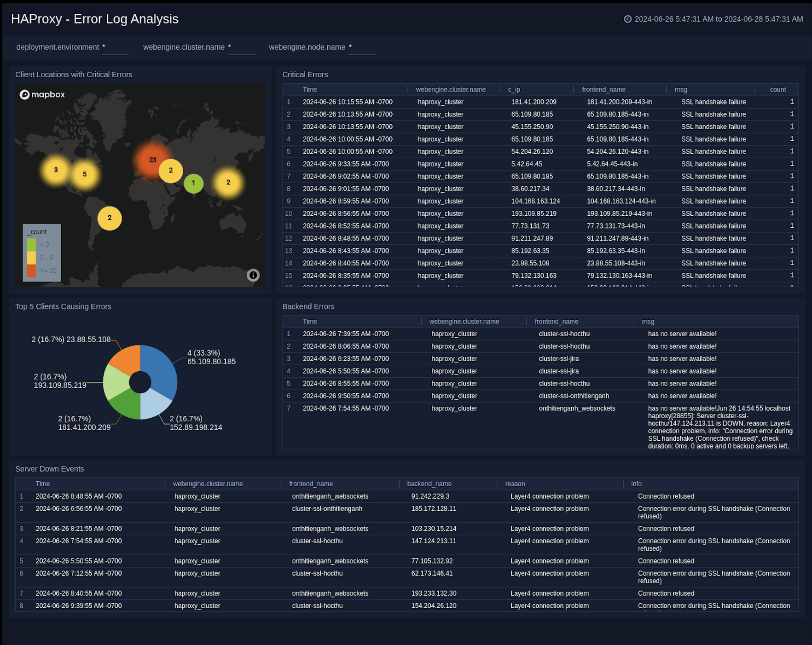
Task: Click the green '< 2' legend swatch
Action: tap(31, 245)
